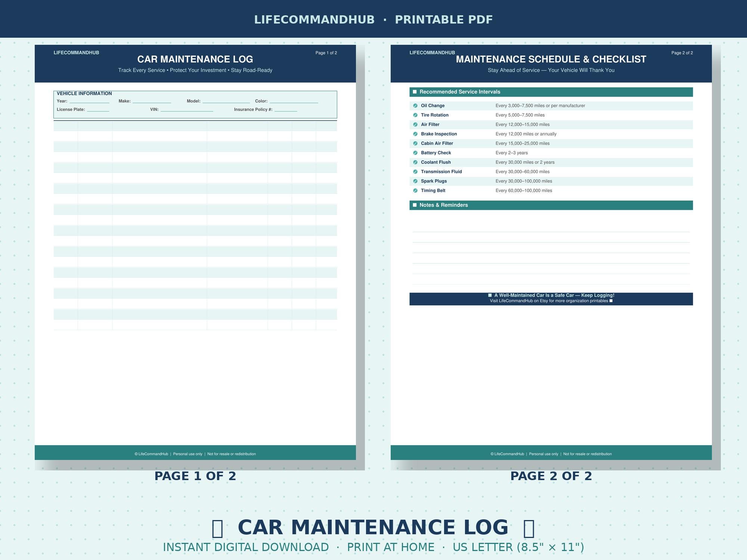The image size is (747, 560).
Task: Click the Battery Check checkmark icon
Action: (415, 153)
